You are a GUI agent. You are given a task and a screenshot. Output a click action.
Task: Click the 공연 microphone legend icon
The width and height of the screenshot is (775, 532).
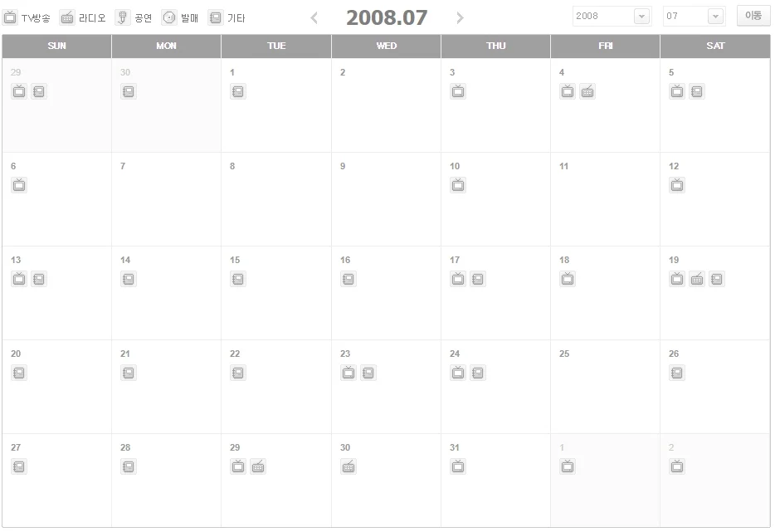point(122,17)
